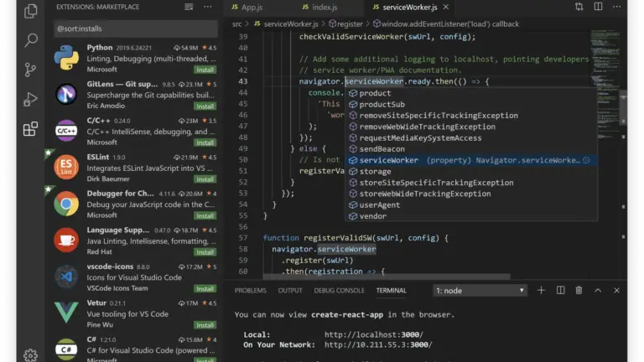Select the highlighted serviceWorker suggestion
Image resolution: width=644 pixels, height=362 pixels.
tap(471, 160)
